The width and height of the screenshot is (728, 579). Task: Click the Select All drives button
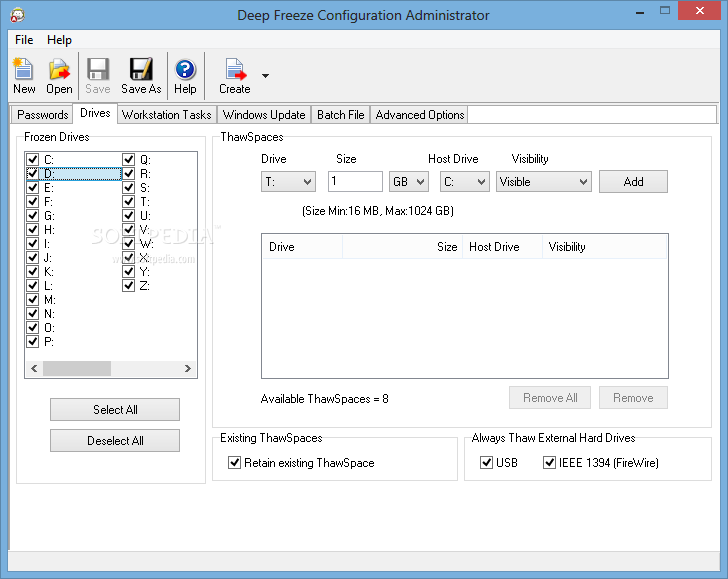coord(115,410)
